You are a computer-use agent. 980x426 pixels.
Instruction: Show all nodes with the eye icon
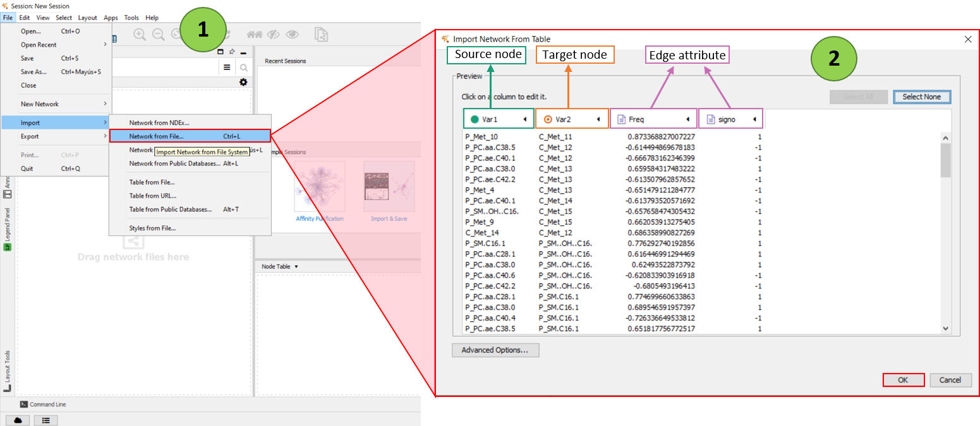click(x=292, y=35)
